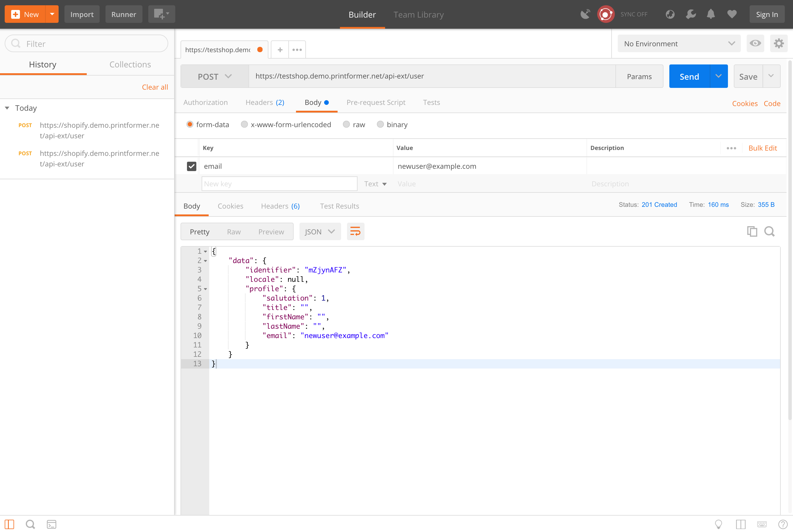Open the Pre-request Script tab
Screen dimensions: 793x532
click(376, 103)
